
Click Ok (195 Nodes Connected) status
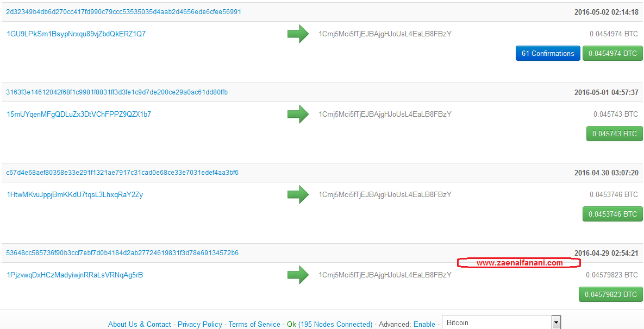(x=329, y=324)
